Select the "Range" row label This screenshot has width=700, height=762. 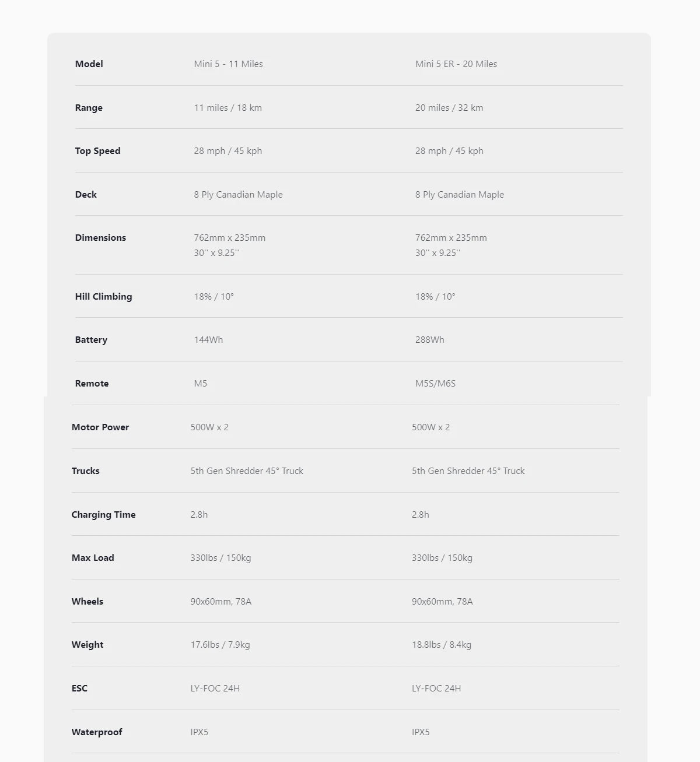tap(89, 108)
